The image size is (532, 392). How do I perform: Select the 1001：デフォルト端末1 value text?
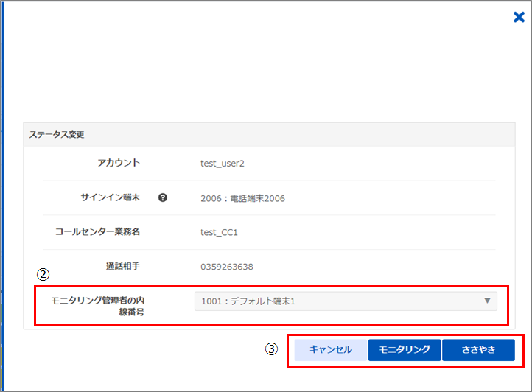click(x=248, y=301)
